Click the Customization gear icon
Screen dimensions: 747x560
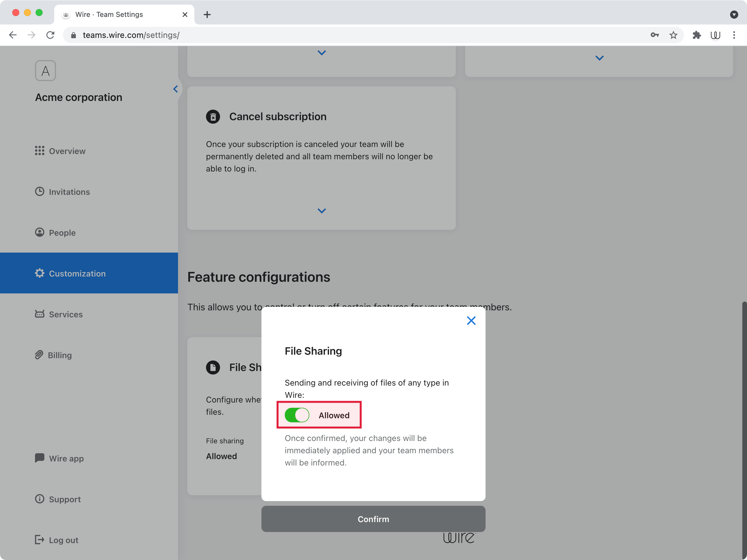coord(39,273)
